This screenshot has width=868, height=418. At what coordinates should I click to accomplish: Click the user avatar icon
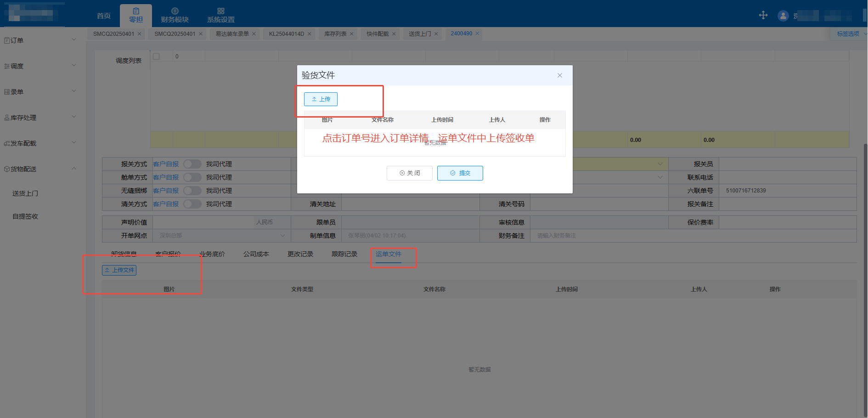(x=783, y=16)
